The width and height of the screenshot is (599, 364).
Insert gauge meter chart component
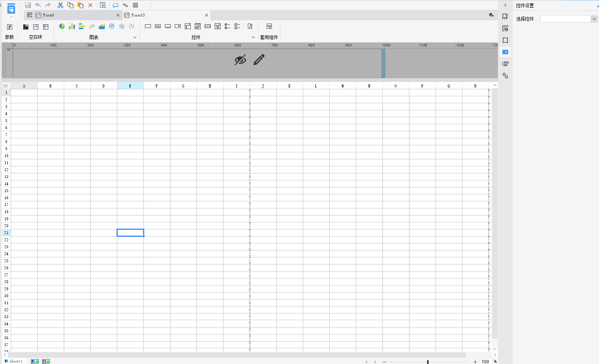112,26
